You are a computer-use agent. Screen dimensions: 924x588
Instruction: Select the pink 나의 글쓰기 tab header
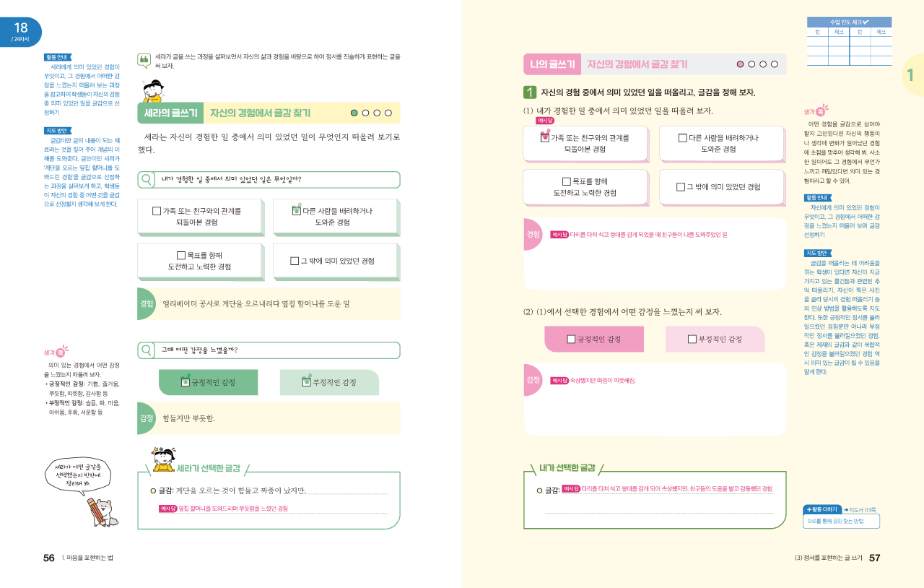tap(552, 64)
